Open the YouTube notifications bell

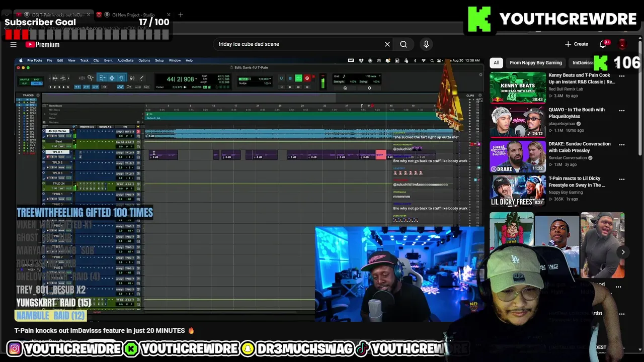click(x=603, y=44)
